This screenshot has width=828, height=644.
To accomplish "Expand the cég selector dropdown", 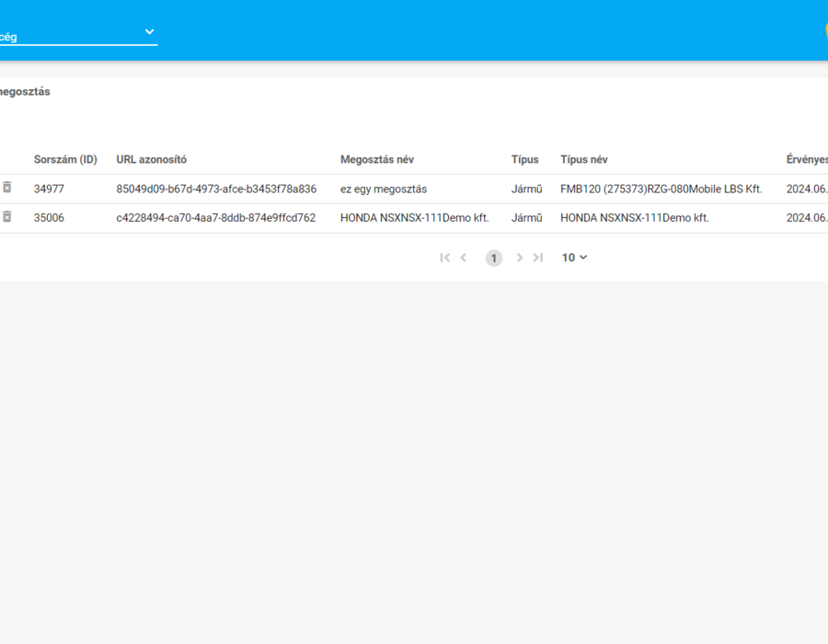I will click(78, 35).
